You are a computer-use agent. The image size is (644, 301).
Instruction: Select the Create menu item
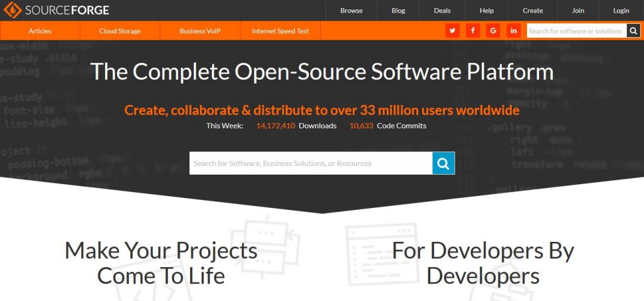[x=533, y=11]
